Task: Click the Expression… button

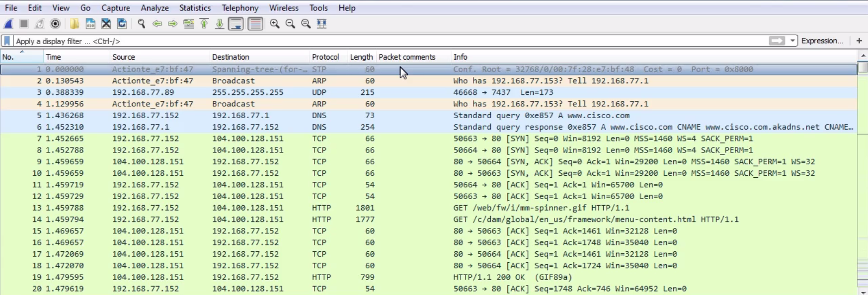Action: coord(822,41)
